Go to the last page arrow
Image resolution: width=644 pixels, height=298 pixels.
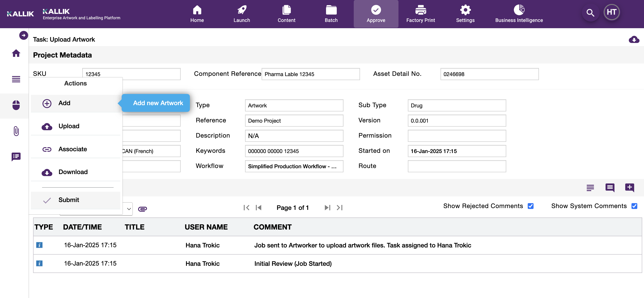click(x=339, y=207)
